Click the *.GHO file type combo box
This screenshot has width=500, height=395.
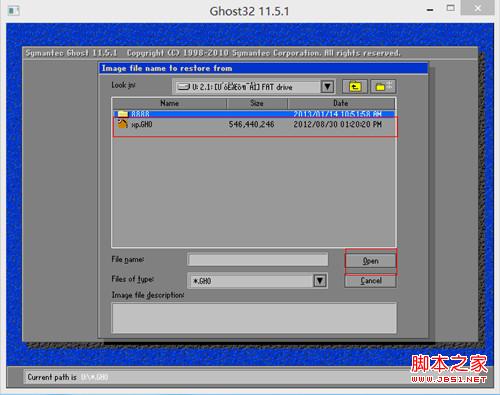(257, 281)
